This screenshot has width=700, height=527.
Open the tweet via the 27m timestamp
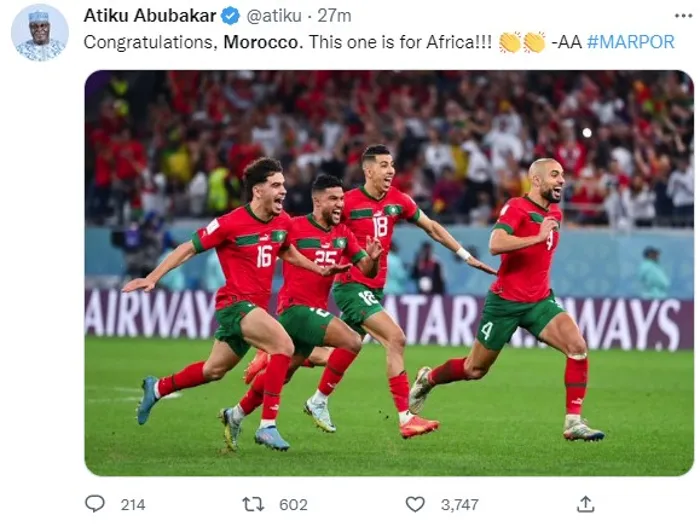[x=334, y=16]
